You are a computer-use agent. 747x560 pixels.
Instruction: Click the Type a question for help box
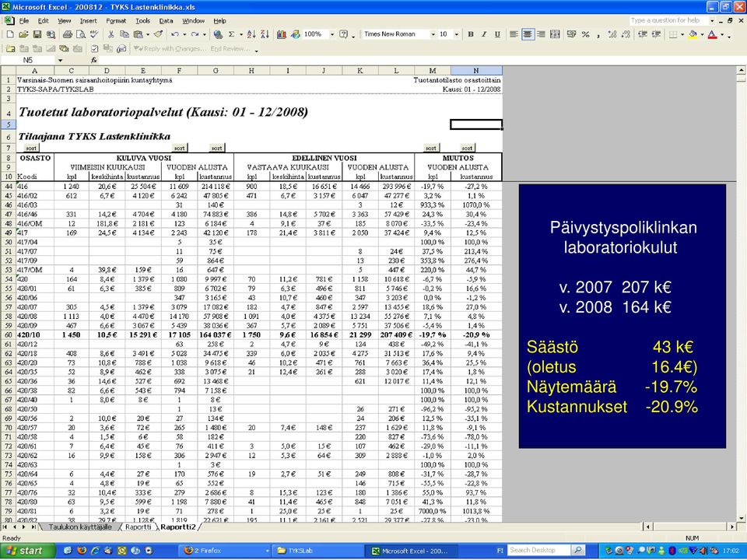pyautogui.click(x=669, y=20)
